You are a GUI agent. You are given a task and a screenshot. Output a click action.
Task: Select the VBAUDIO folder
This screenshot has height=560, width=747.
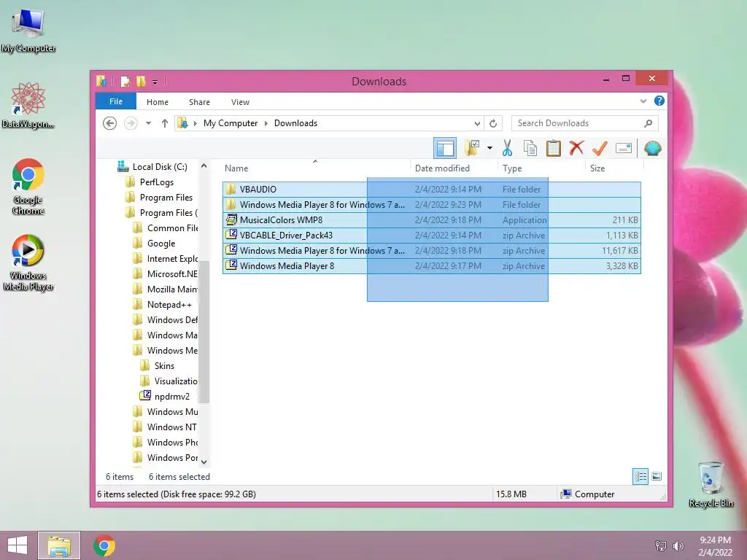click(x=432, y=189)
